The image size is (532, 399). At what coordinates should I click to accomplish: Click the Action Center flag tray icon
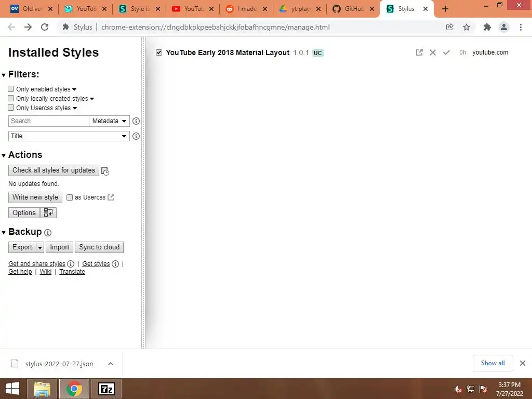483,389
